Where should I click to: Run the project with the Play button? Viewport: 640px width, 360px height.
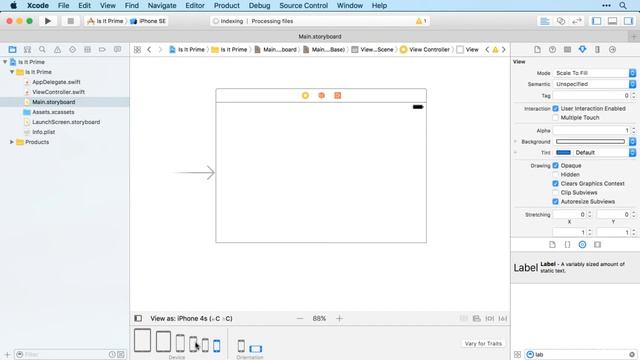click(x=48, y=21)
